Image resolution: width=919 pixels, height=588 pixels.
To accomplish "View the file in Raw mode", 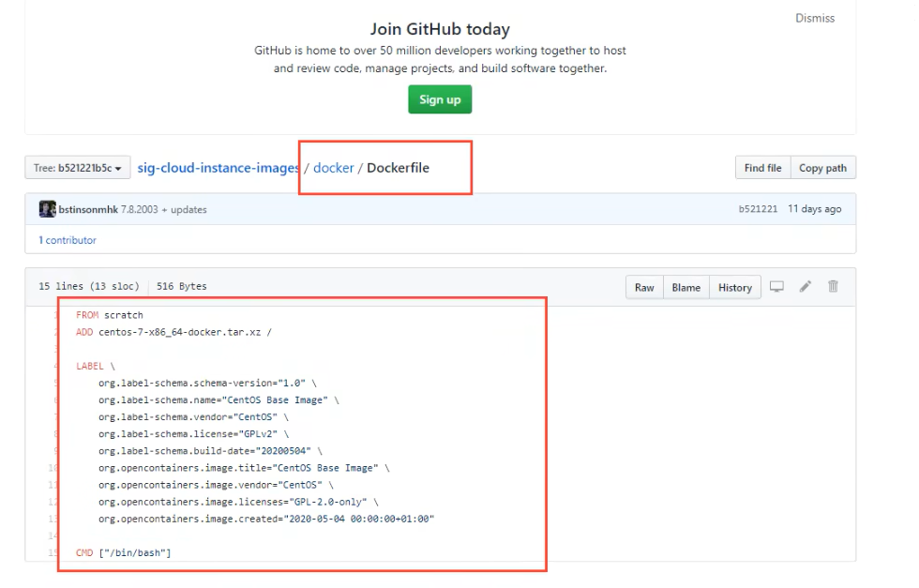I will tap(644, 288).
